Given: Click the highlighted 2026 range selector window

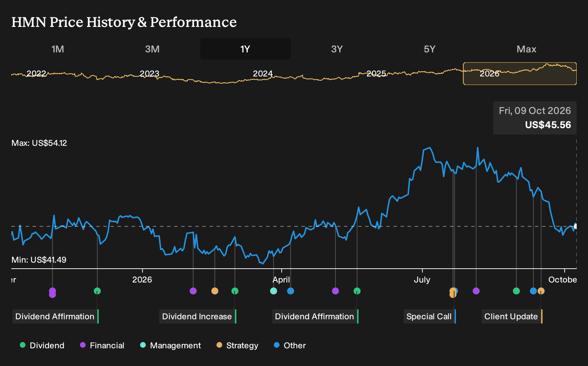Looking at the screenshot, I should click(520, 74).
